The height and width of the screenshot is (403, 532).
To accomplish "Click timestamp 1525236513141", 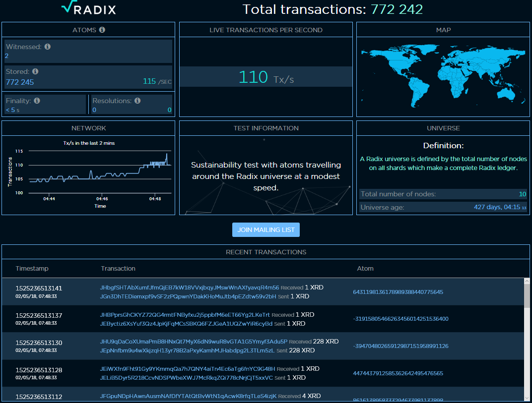I will pos(39,288).
